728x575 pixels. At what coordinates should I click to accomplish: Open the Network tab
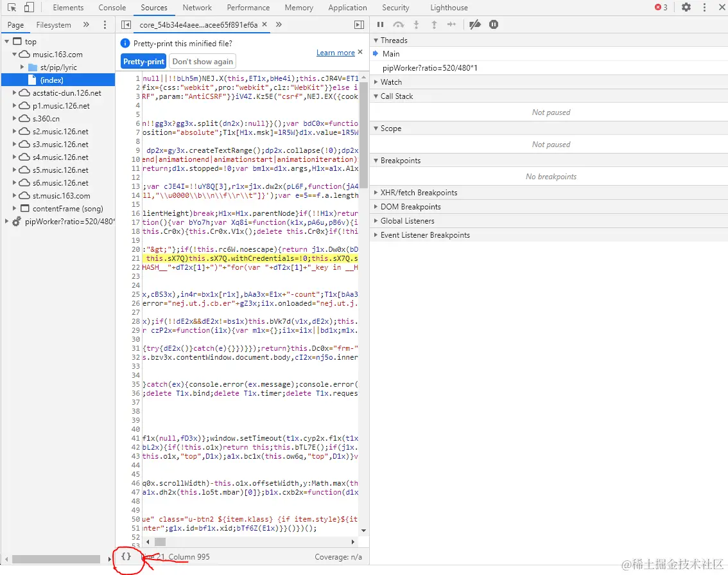point(197,8)
